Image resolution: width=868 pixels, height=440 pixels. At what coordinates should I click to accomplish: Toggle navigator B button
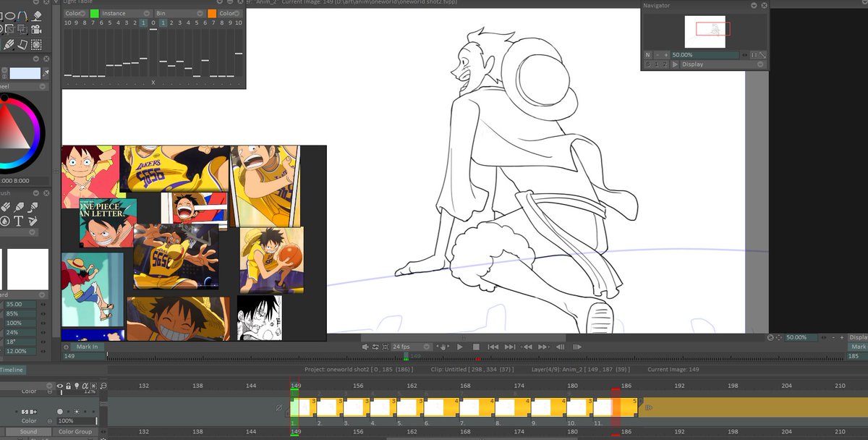pos(648,64)
